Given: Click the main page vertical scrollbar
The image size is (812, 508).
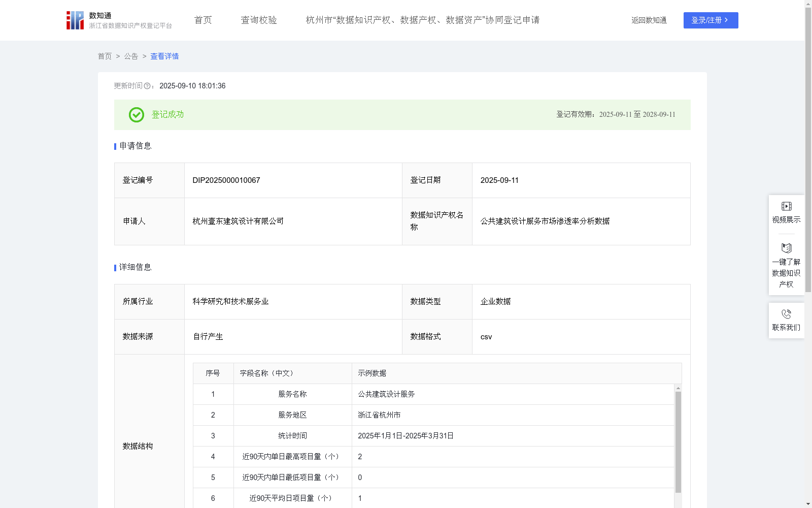Looking at the screenshot, I should [808, 150].
